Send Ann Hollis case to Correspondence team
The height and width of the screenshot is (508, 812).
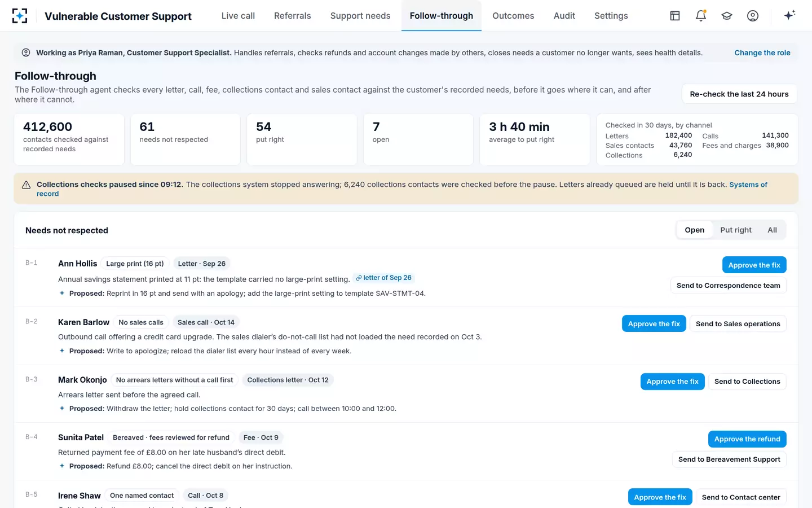[728, 286]
